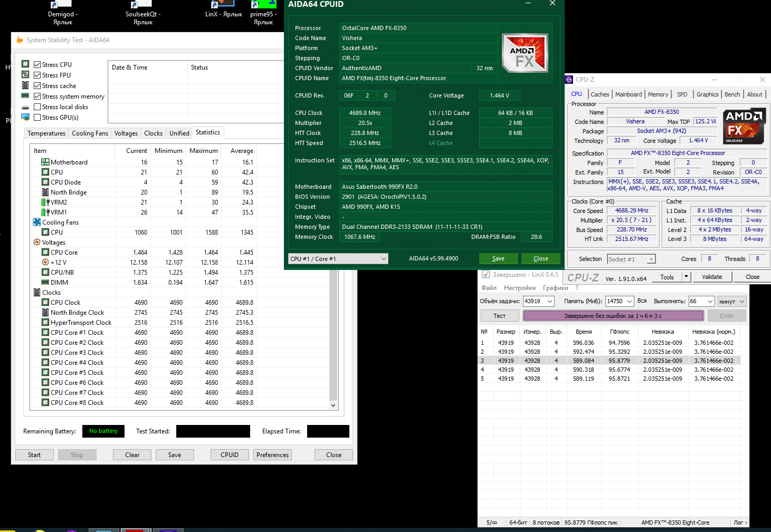
Task: Open Preferences in System Stability Test
Action: point(273,455)
